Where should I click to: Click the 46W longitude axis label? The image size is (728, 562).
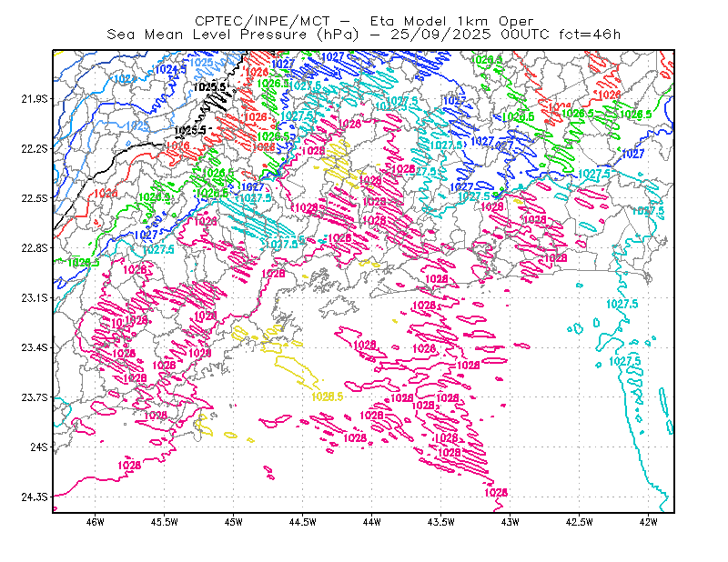tap(96, 522)
